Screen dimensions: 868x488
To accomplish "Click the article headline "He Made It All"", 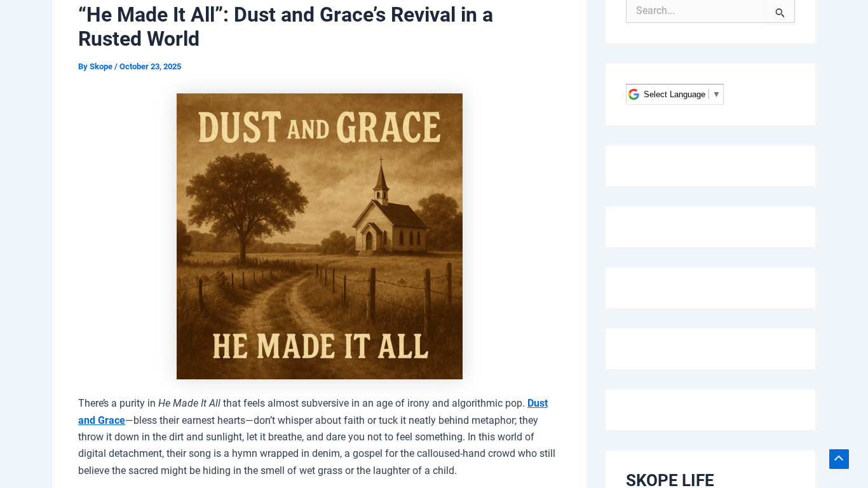I will (285, 27).
